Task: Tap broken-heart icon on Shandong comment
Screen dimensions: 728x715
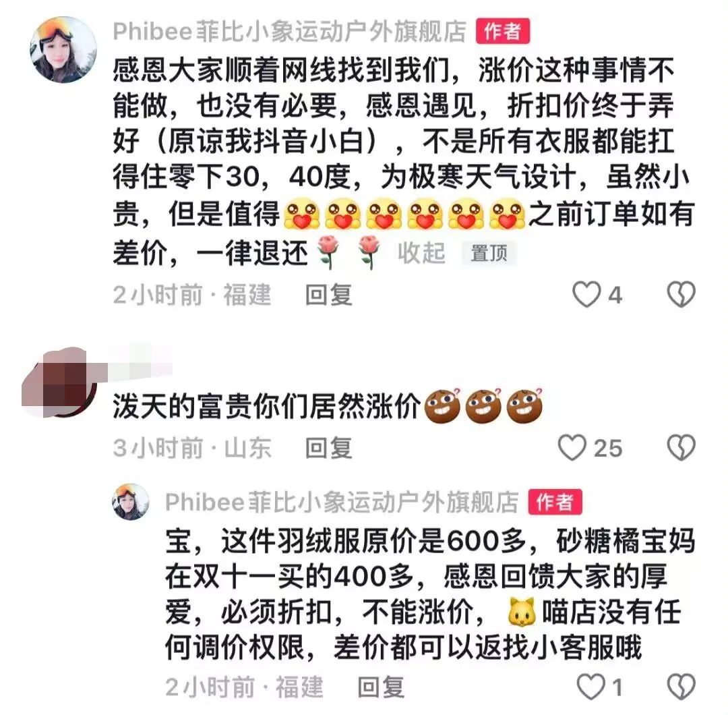Action: (x=681, y=448)
